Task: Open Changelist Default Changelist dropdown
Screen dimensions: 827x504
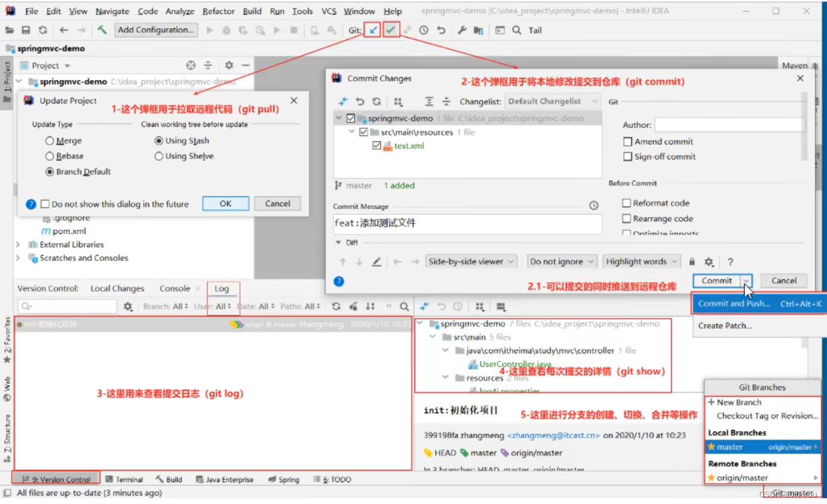Action: tap(553, 101)
